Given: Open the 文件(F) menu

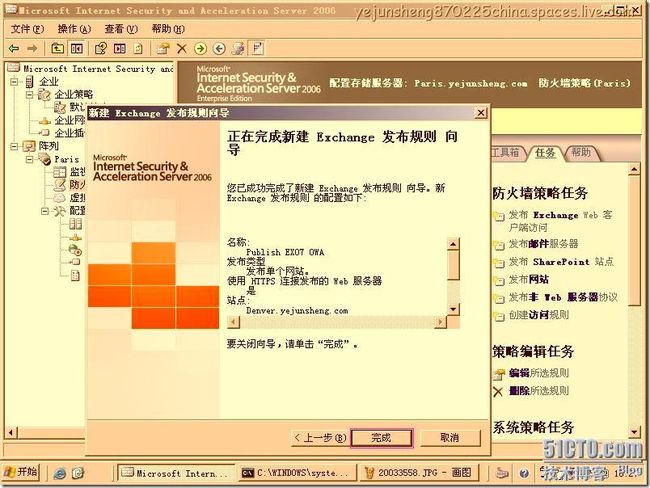Looking at the screenshot, I should click(x=27, y=29).
